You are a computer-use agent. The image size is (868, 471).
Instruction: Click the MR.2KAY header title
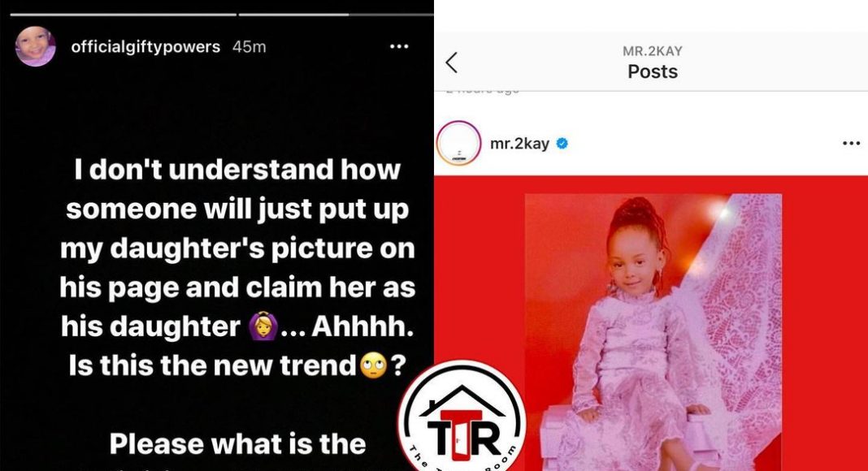click(x=652, y=51)
